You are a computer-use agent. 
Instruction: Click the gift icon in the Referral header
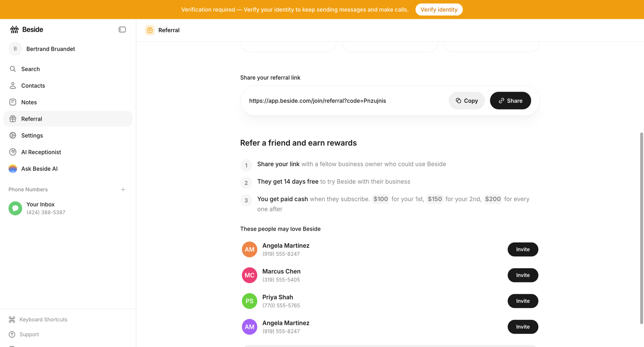150,30
